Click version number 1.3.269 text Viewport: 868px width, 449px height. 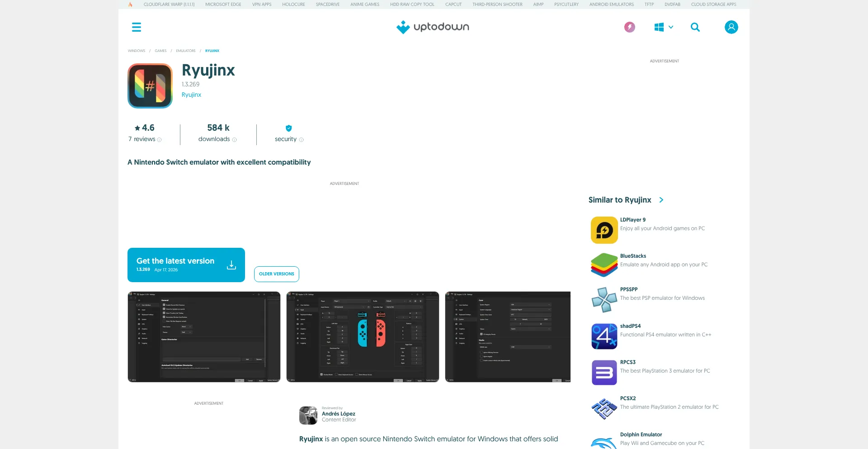coord(190,84)
